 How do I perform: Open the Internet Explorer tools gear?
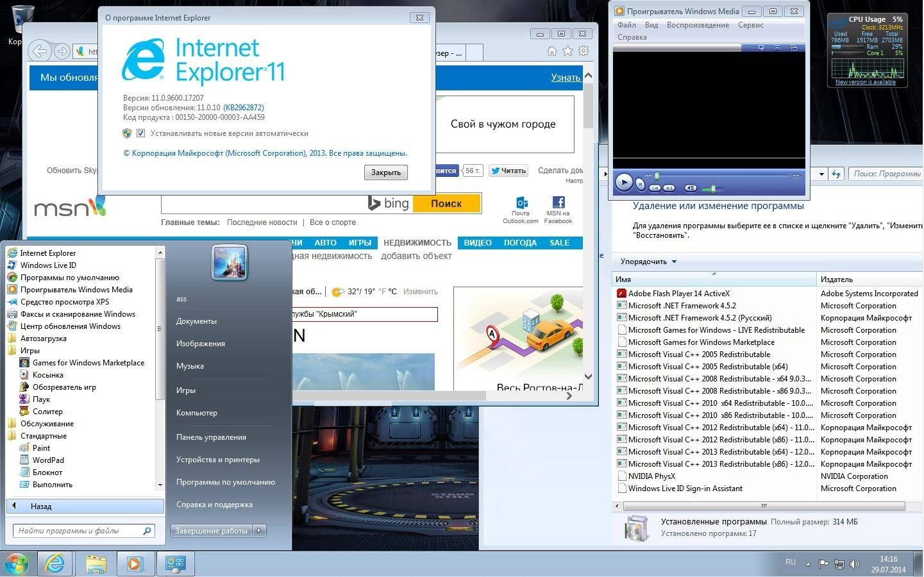pos(584,51)
